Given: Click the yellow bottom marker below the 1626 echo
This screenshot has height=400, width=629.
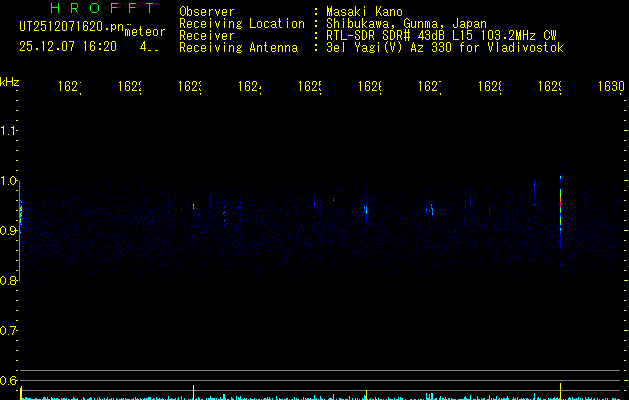Looking at the screenshot, I should [366, 393].
